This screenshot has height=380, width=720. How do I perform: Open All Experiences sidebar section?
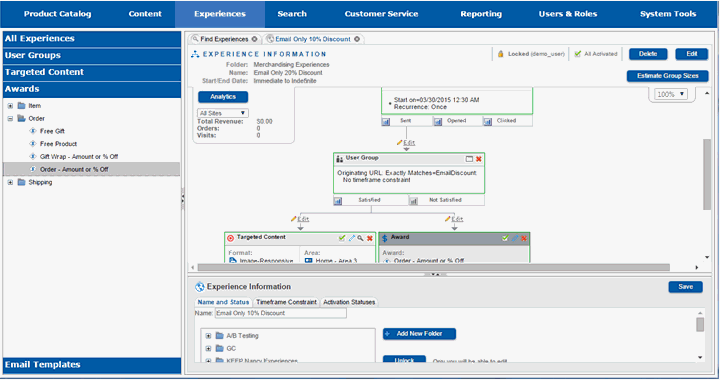click(x=92, y=39)
